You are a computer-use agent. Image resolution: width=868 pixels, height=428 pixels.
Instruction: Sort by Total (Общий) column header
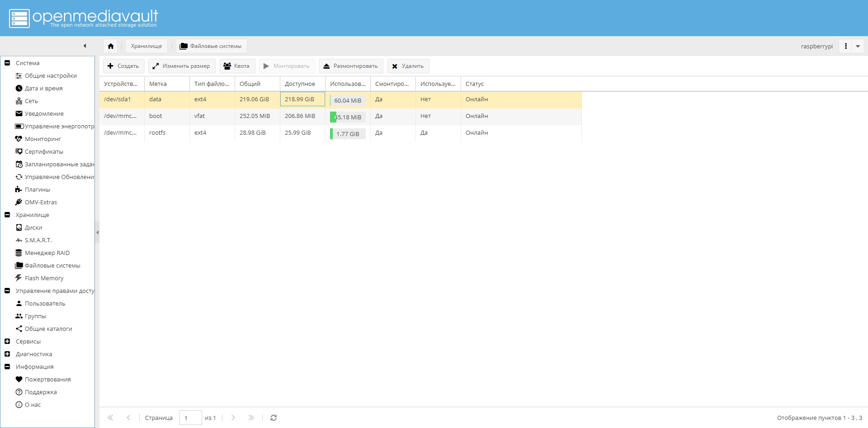[257, 84]
